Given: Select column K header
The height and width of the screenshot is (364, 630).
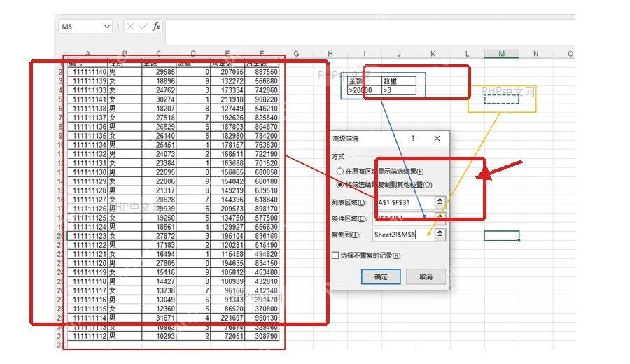Looking at the screenshot, I should tap(433, 54).
